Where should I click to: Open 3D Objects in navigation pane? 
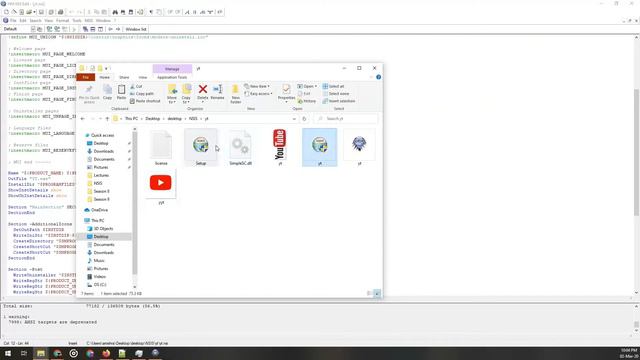click(x=103, y=229)
